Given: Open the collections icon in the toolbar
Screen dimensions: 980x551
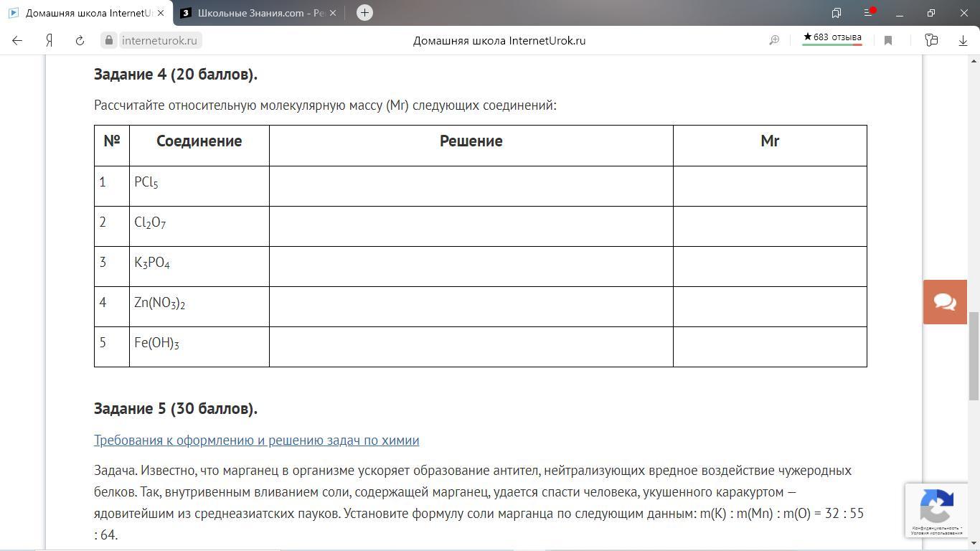Looking at the screenshot, I should click(931, 41).
